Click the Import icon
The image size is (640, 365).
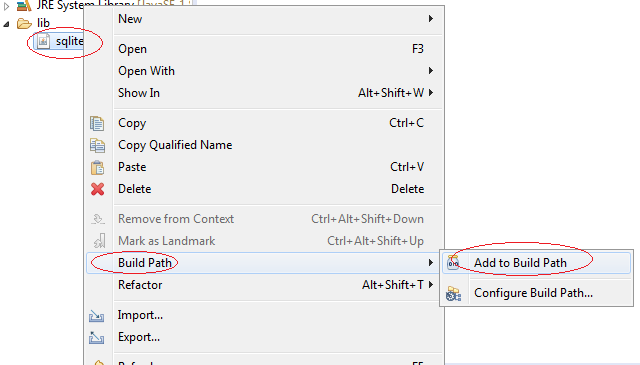(x=97, y=316)
